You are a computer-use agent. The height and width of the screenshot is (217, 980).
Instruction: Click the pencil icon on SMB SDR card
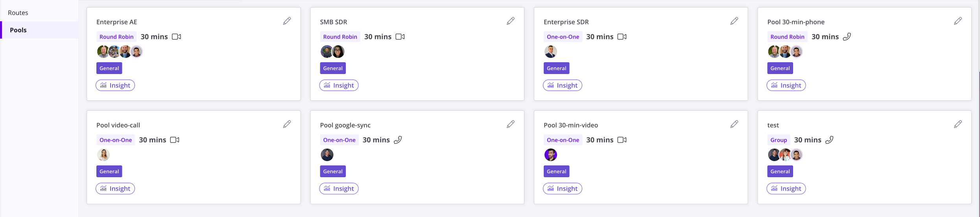[510, 21]
